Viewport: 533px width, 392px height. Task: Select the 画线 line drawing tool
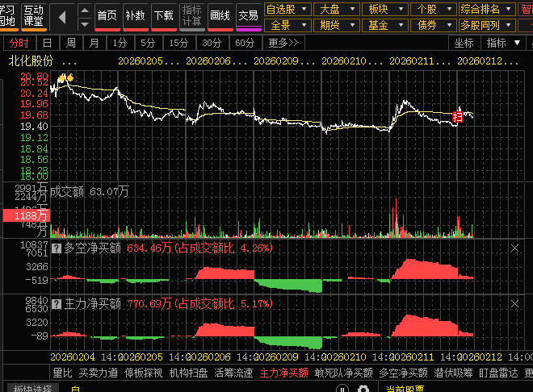coord(220,16)
